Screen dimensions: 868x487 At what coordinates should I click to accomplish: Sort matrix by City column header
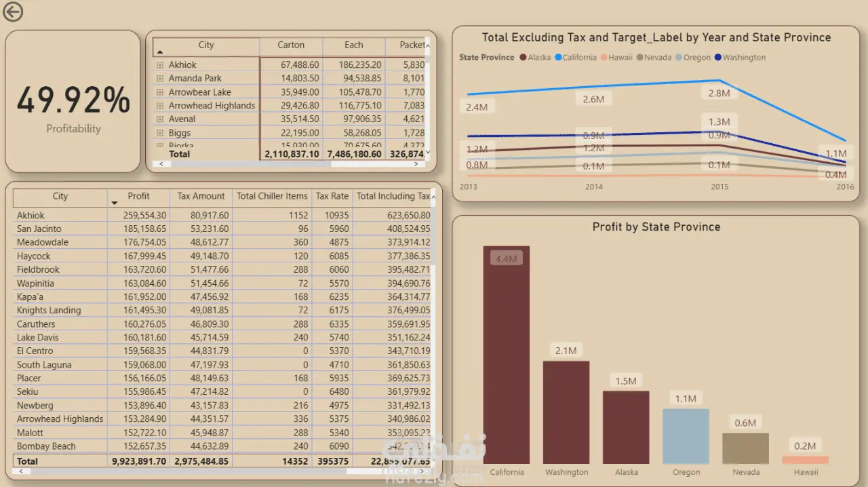click(206, 45)
